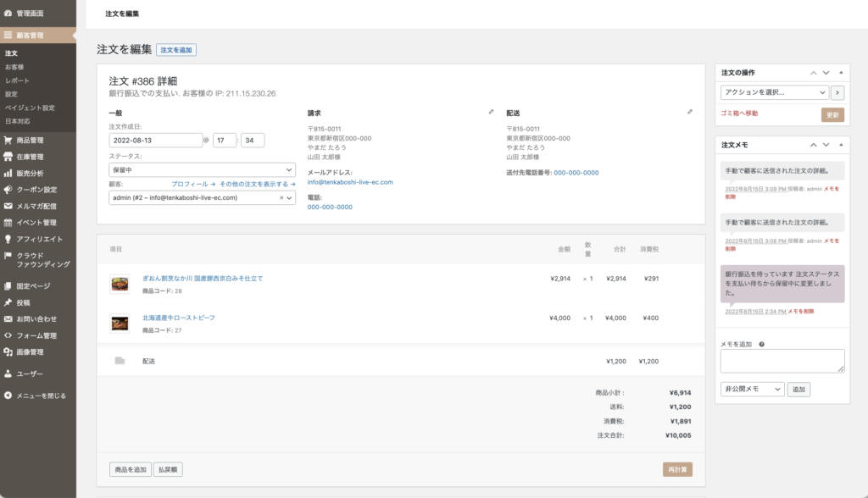
Task: Open the ステータス dropdown showing 保留中
Action: pyautogui.click(x=202, y=169)
